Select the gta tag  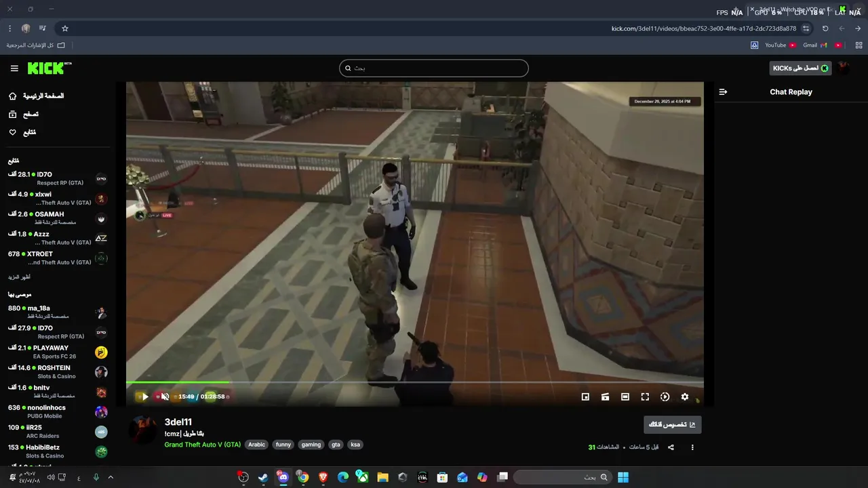[x=336, y=445]
